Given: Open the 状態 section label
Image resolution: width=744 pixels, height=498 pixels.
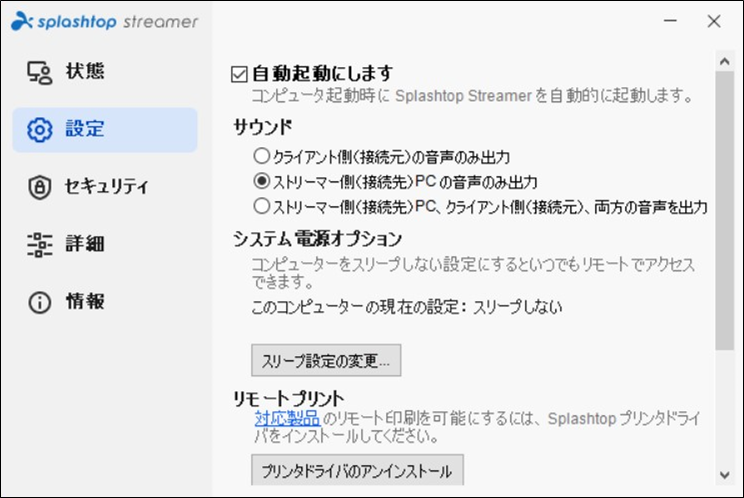Looking at the screenshot, I should coord(85,72).
